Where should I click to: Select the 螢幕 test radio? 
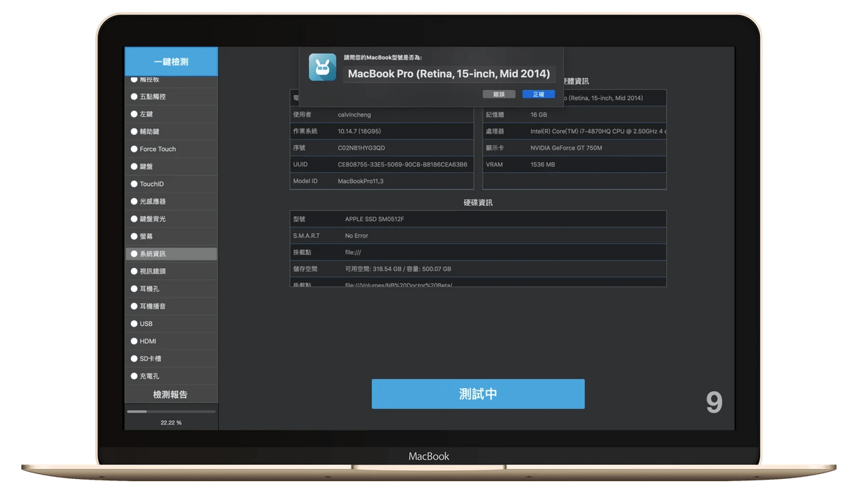134,236
